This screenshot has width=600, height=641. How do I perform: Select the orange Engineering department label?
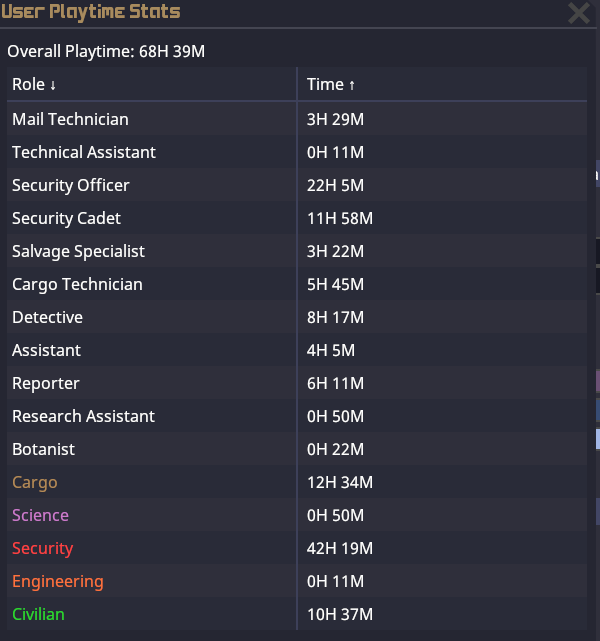pos(57,581)
